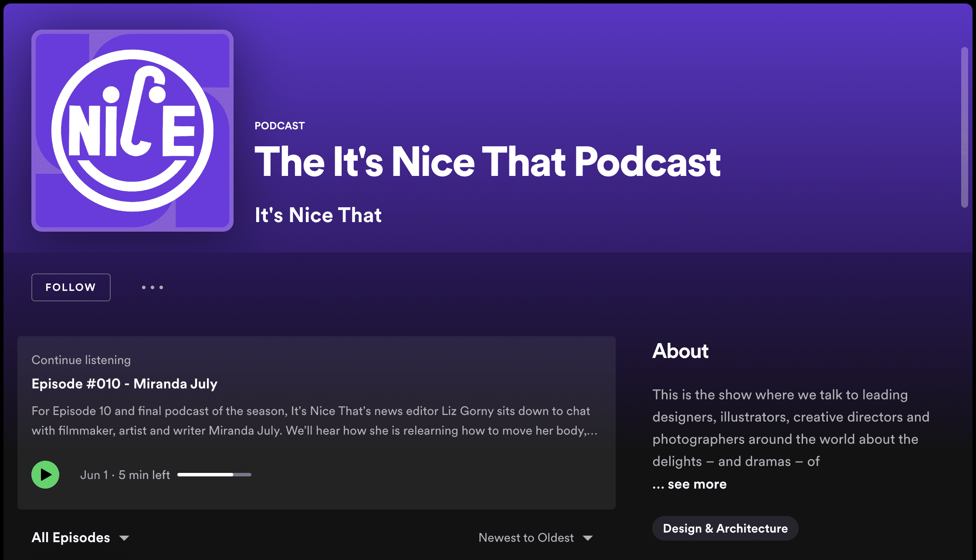The height and width of the screenshot is (560, 976).
Task: Follow the podcast with FOLLOW button
Action: tap(71, 287)
